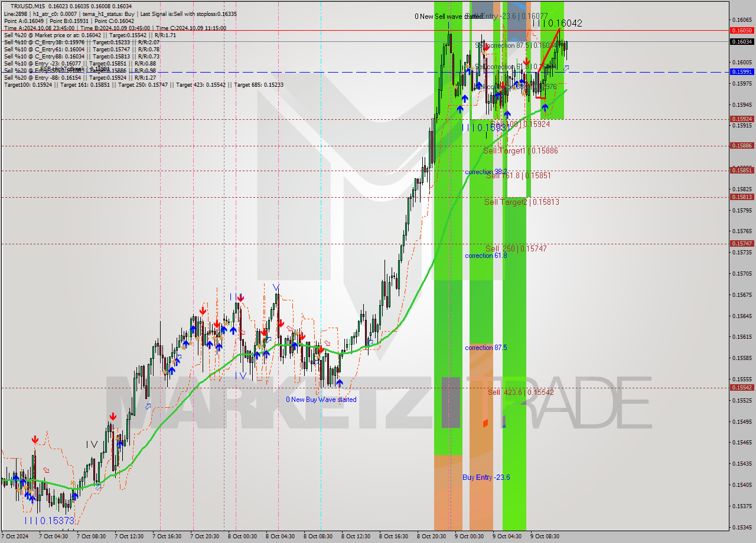Click the '8 Oct 20:30' time axis label
The width and height of the screenshot is (756, 543).
[x=432, y=537]
